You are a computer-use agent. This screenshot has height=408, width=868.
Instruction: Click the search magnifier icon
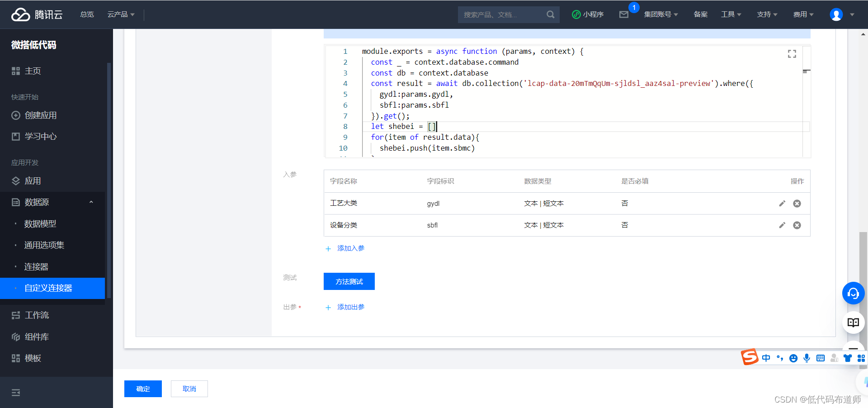[550, 14]
